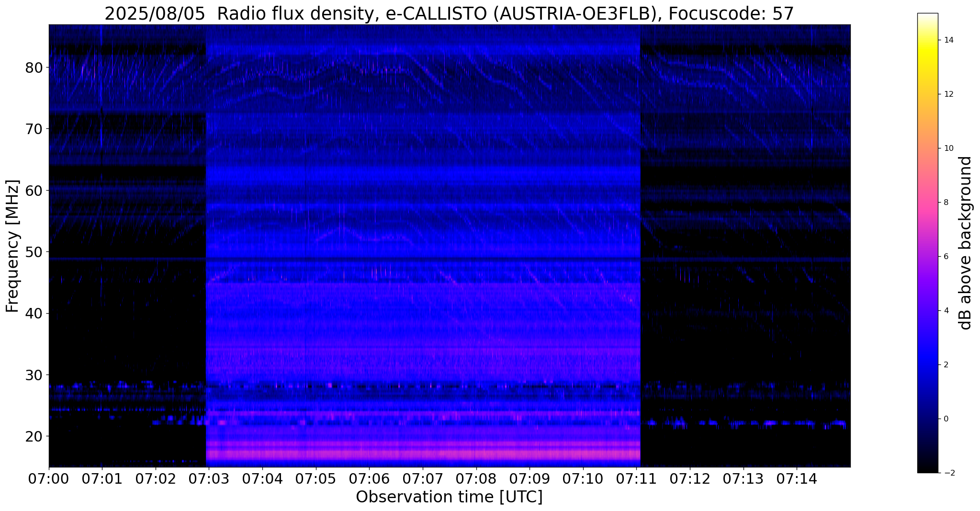Screen dimensions: 980x511
Task: Click the 30 MHz frequency tick label
Action: click(34, 375)
